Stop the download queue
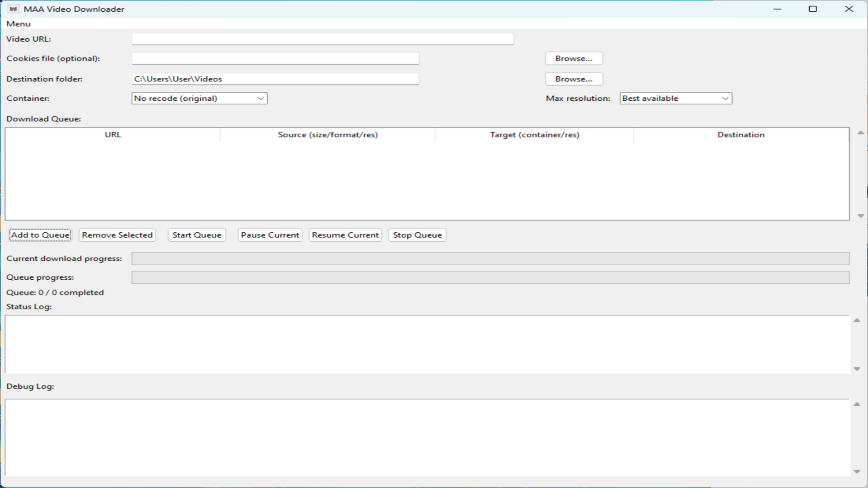The height and width of the screenshot is (488, 868). 417,235
